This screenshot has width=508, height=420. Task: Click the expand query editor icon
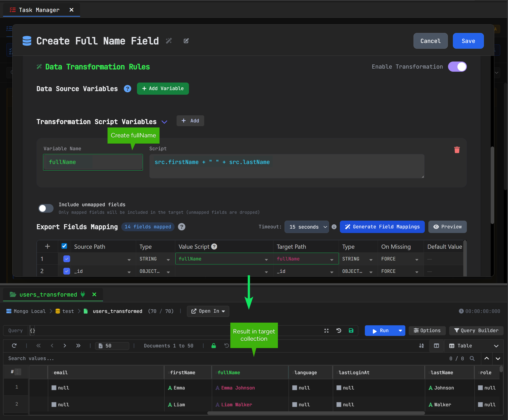click(x=326, y=331)
